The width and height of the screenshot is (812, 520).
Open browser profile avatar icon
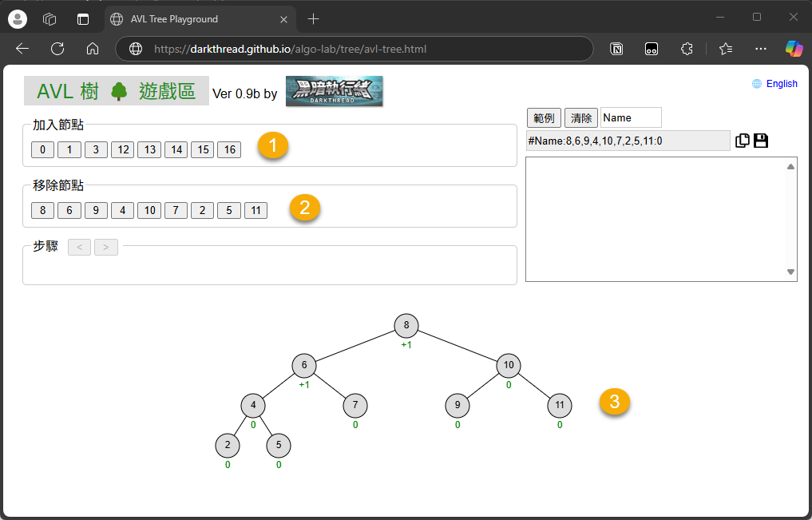point(17,19)
